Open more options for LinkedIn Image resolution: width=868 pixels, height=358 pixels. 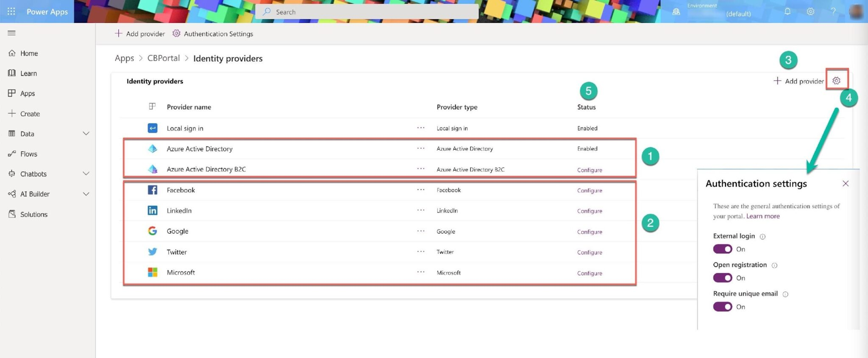[421, 210]
